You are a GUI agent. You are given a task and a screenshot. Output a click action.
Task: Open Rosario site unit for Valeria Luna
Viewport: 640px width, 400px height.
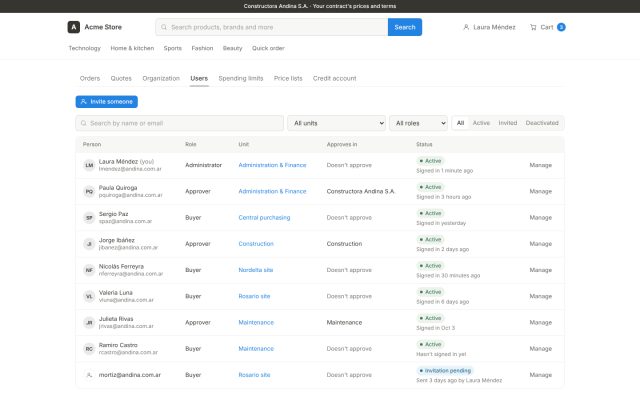click(x=254, y=296)
